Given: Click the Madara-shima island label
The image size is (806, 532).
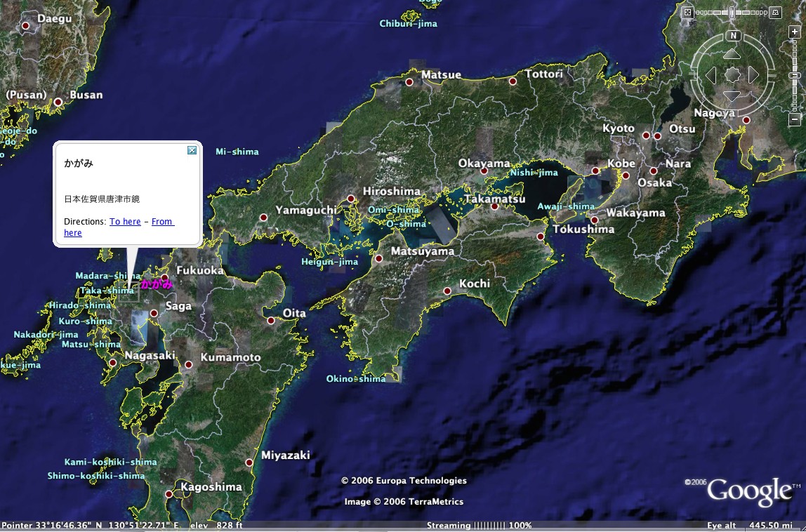Looking at the screenshot, I should coord(108,276).
